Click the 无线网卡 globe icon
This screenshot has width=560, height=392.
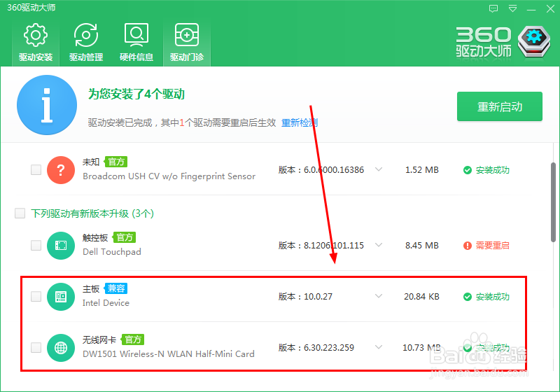[x=61, y=348]
